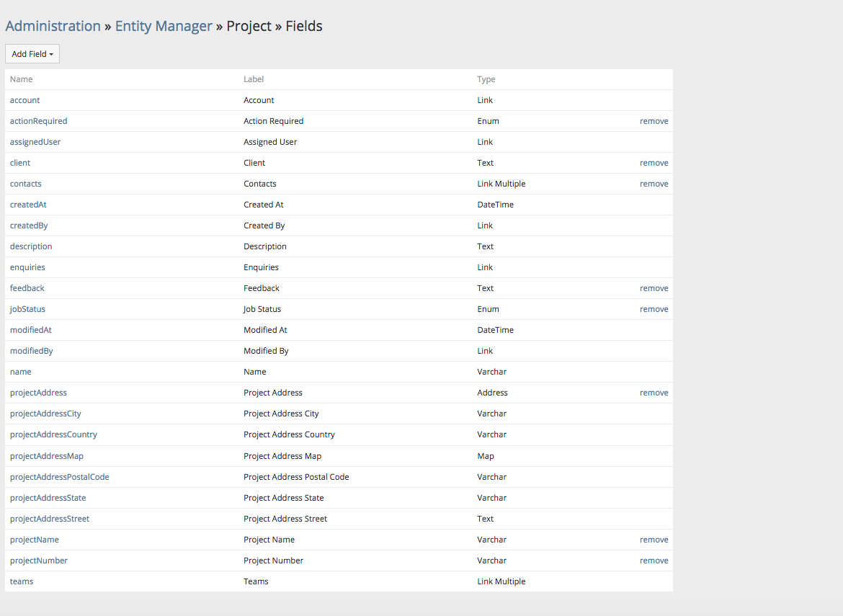Image resolution: width=843 pixels, height=616 pixels.
Task: Go to Administration breadcrumb link
Action: point(53,26)
